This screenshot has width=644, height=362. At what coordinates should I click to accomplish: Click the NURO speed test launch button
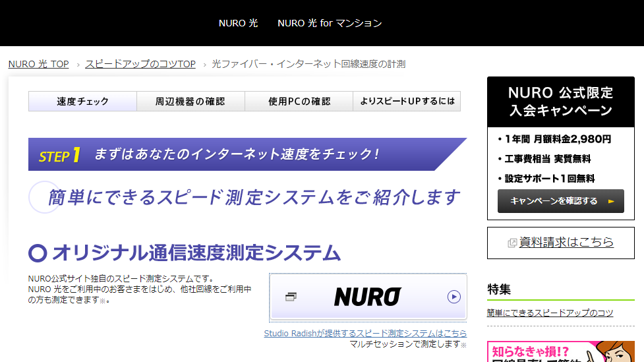coord(368,297)
